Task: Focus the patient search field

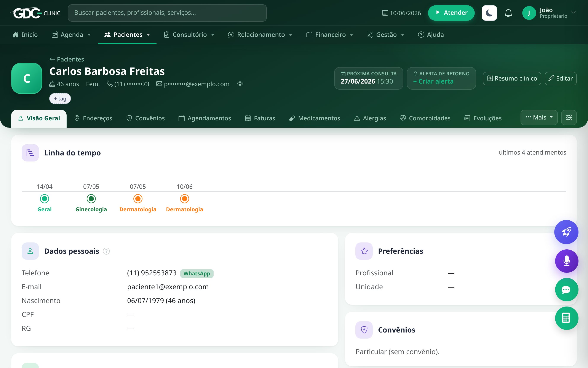Action: (167, 13)
